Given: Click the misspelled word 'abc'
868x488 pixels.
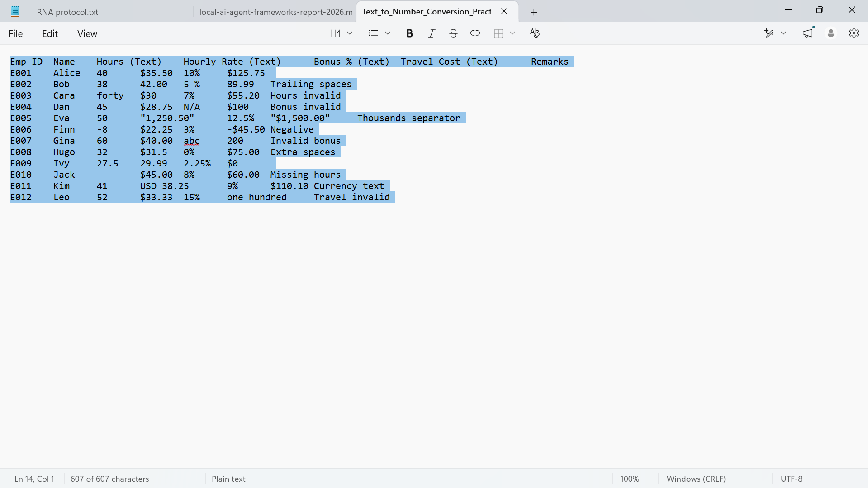Looking at the screenshot, I should pos(191,141).
